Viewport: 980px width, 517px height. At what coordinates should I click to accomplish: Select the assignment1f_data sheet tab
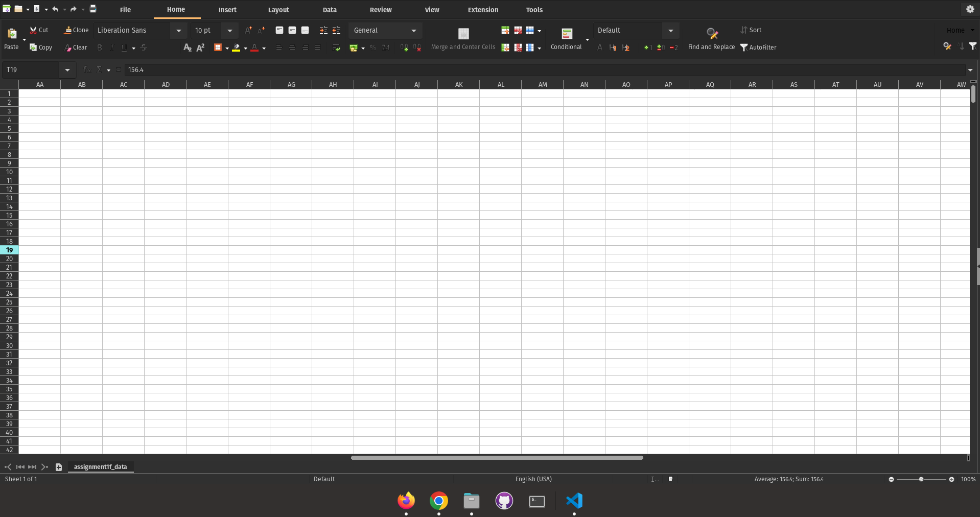point(101,467)
